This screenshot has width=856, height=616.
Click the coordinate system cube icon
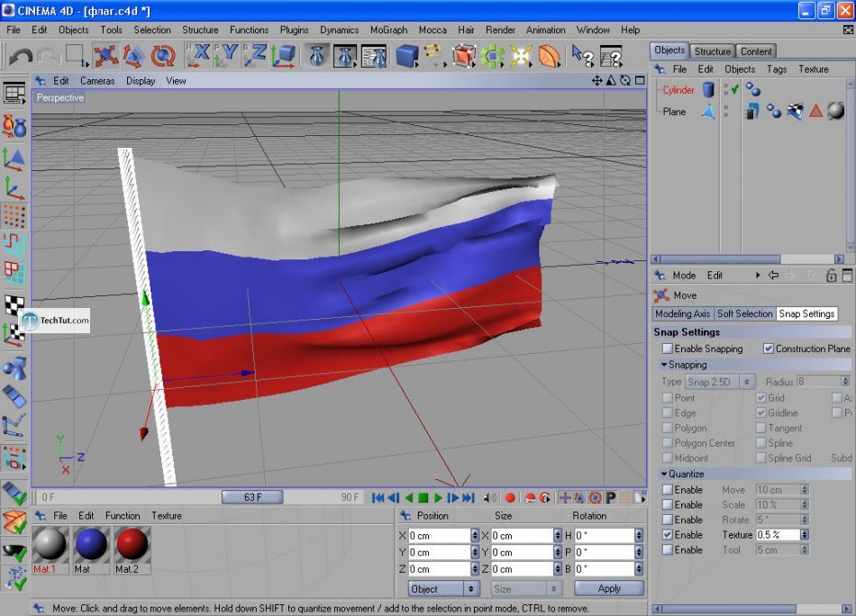click(283, 56)
